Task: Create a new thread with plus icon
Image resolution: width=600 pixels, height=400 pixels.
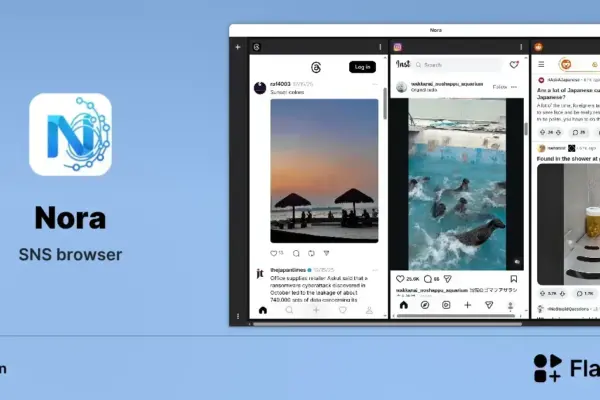Action: coord(316,310)
